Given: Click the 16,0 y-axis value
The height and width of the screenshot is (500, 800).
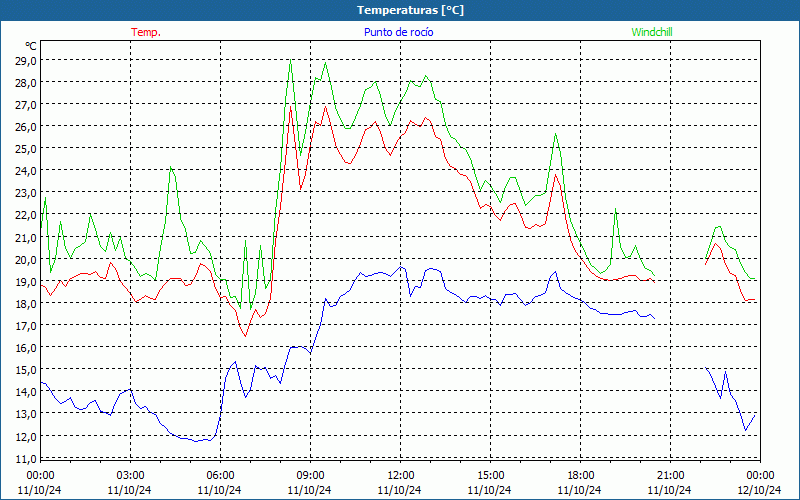Looking at the screenshot, I should (26, 347).
